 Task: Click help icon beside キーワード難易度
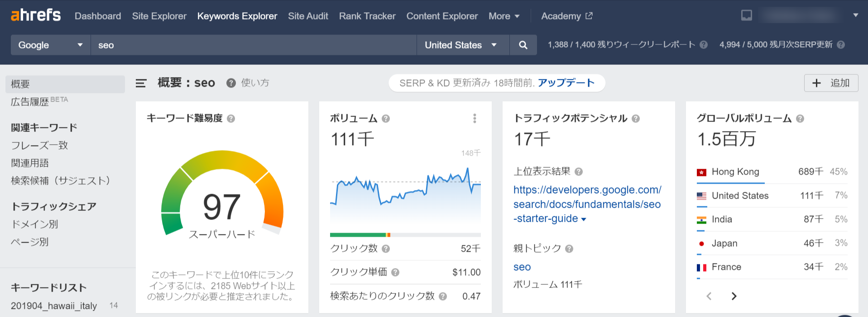click(231, 119)
